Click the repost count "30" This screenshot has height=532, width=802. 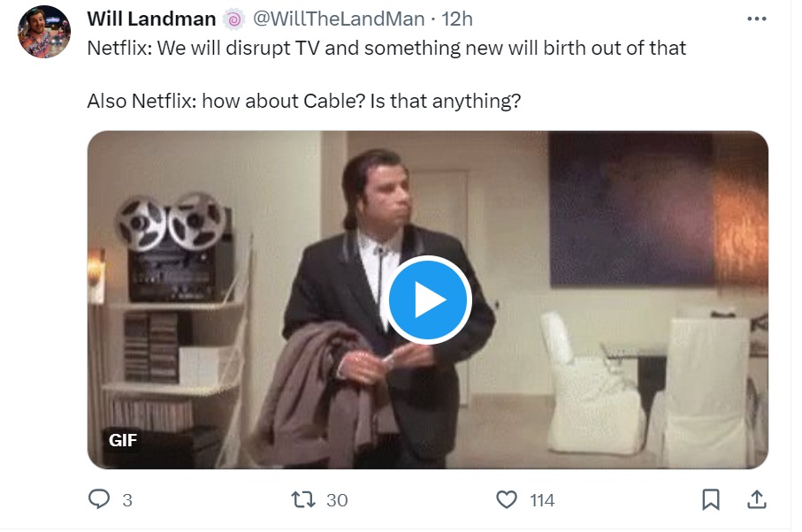[x=337, y=501]
